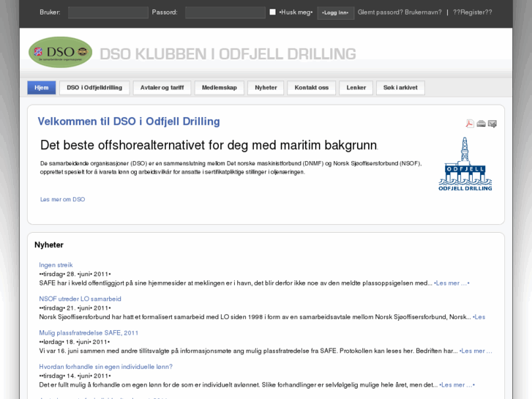The width and height of the screenshot is (532, 399).
Task: Open the Ingen streik news article
Action: pyautogui.click(x=56, y=265)
